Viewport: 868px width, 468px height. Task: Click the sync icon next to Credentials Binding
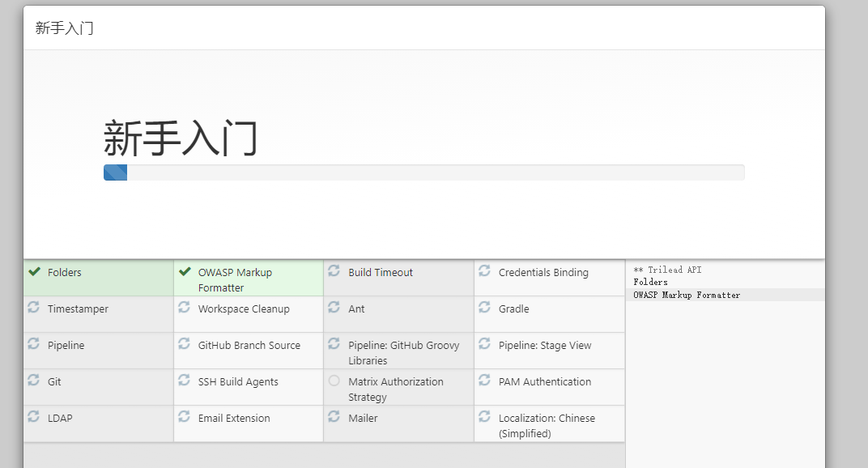click(x=484, y=270)
